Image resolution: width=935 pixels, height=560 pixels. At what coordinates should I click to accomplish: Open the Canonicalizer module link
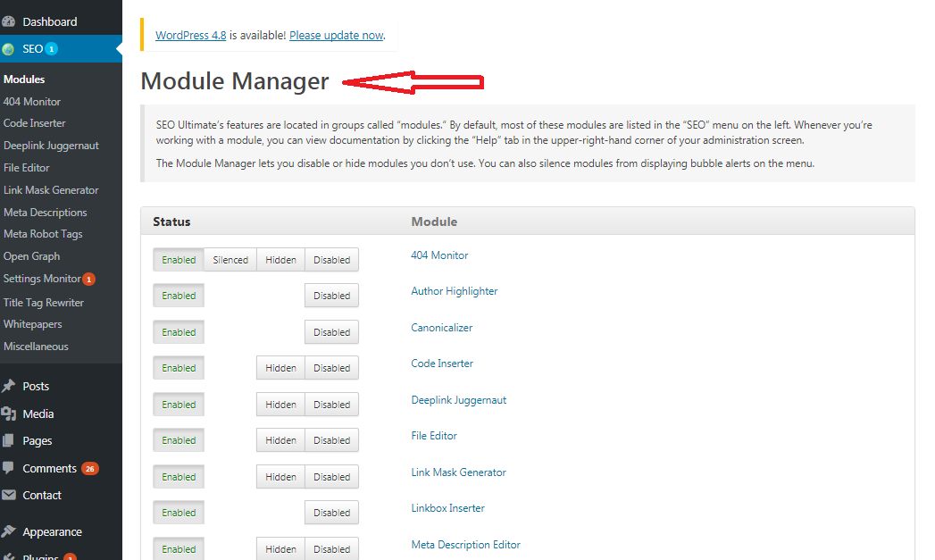pyautogui.click(x=442, y=328)
